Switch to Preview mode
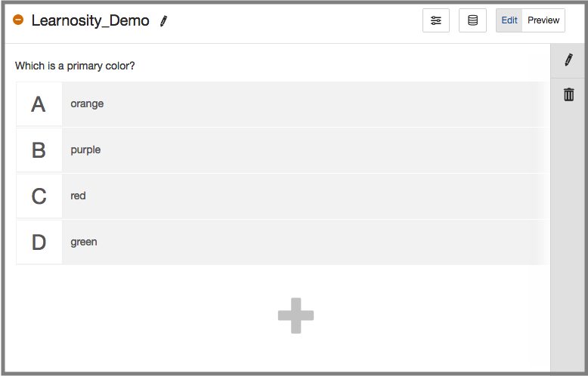The image size is (588, 376). [543, 20]
